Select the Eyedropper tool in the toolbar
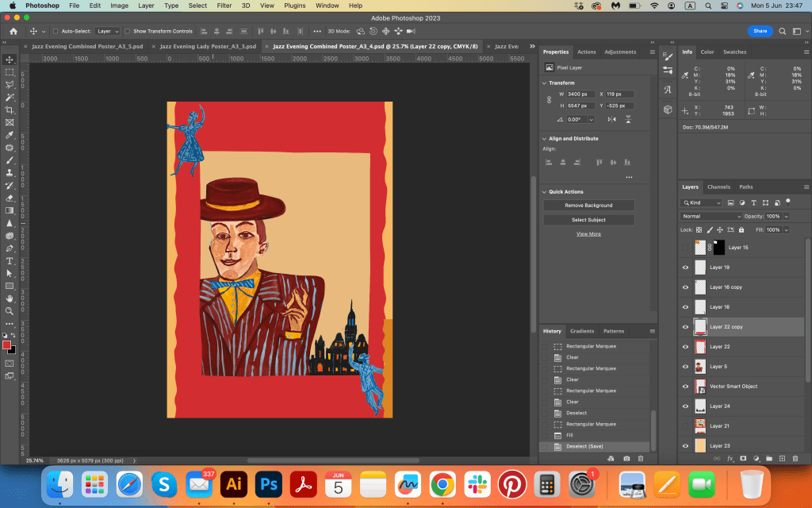The height and width of the screenshot is (508, 812). click(10, 135)
